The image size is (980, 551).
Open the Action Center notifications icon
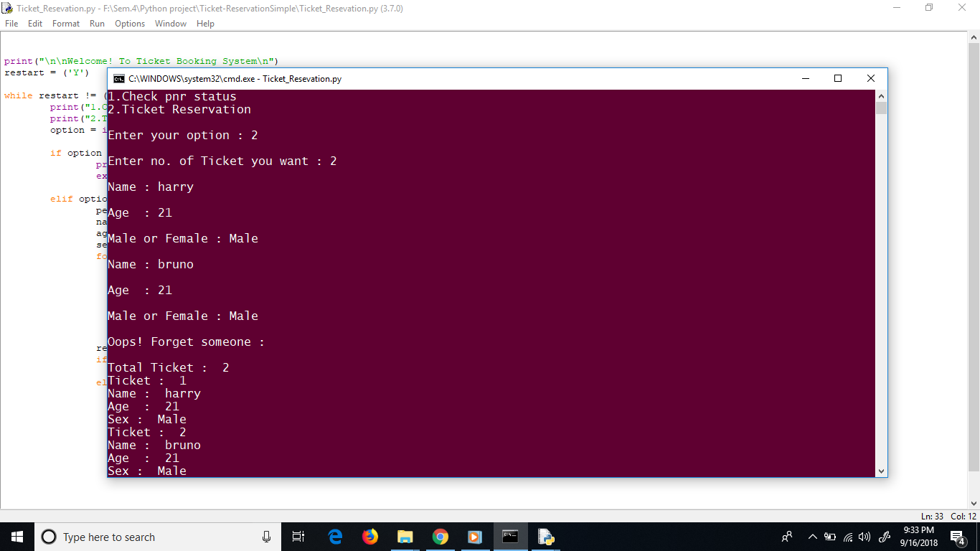[x=958, y=537]
